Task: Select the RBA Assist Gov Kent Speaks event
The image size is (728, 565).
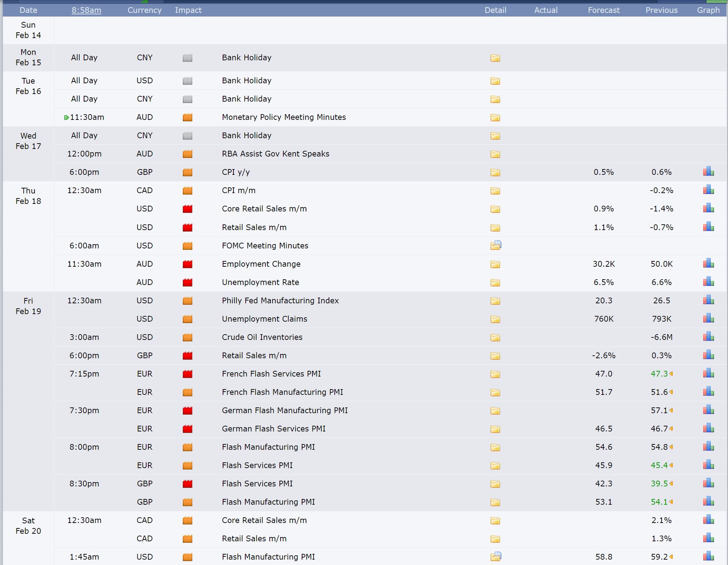Action: point(275,154)
